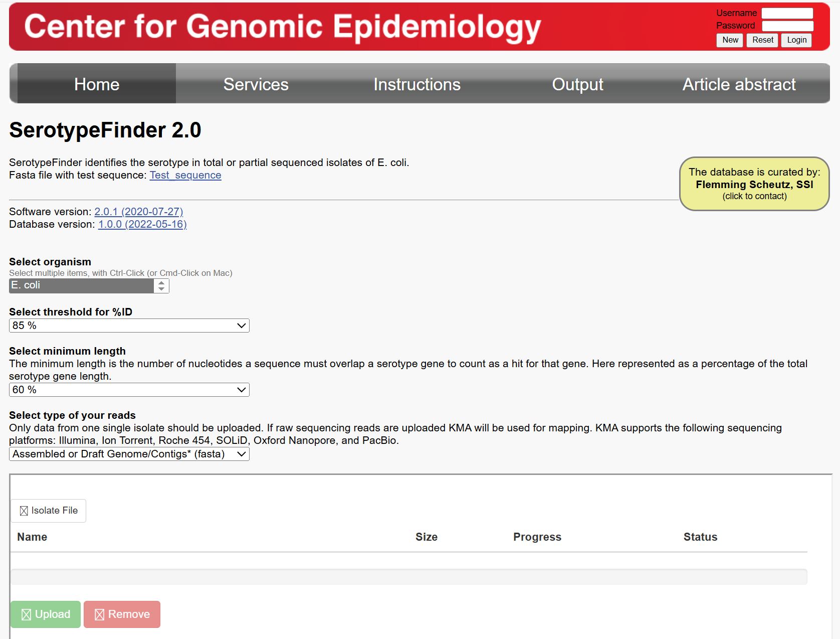
Task: Click the Upload button icon
Action: (27, 614)
